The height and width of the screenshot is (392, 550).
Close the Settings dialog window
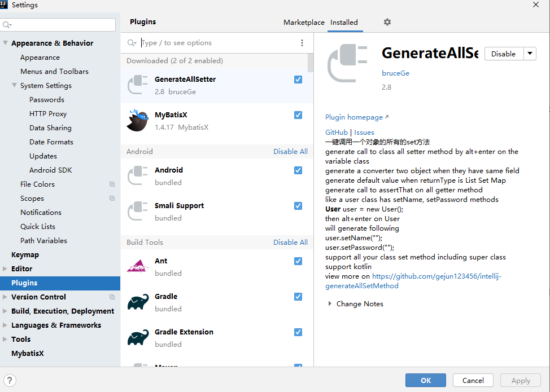(x=536, y=5)
